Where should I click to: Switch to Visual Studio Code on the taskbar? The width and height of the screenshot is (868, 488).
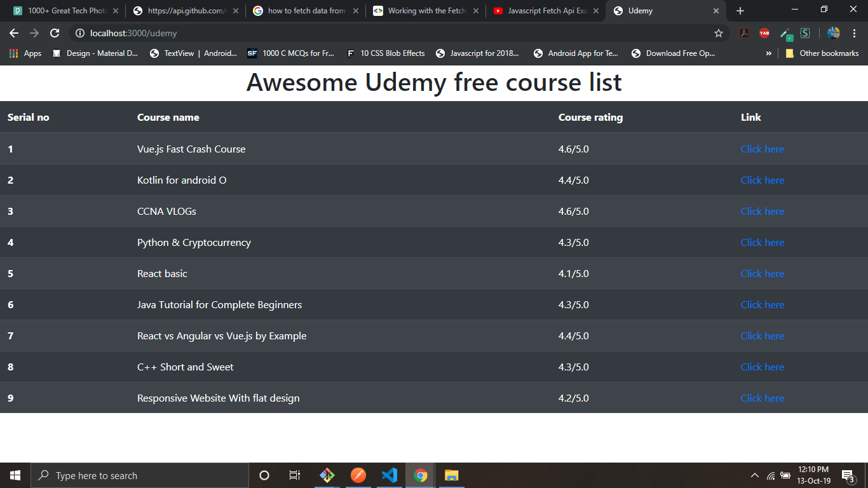click(x=390, y=475)
